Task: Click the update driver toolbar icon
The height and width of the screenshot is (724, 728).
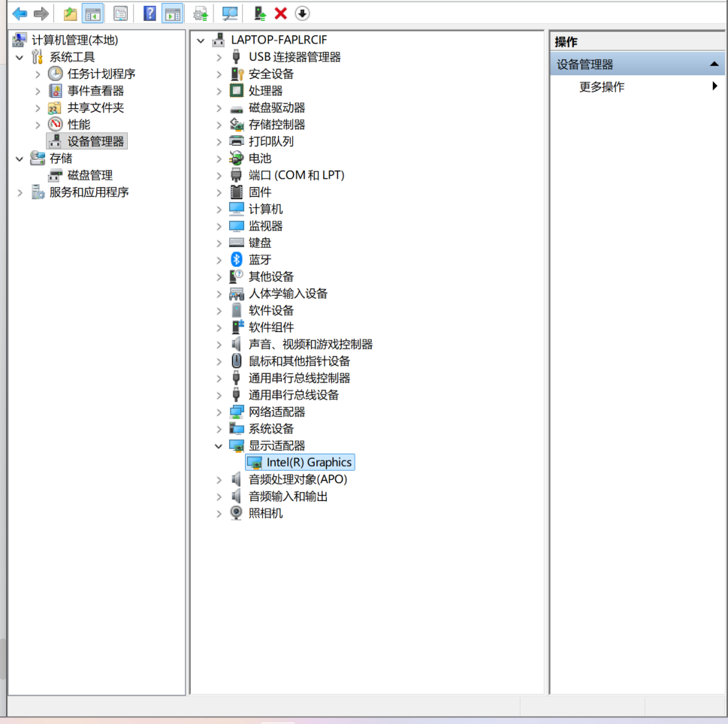Action: (x=260, y=14)
